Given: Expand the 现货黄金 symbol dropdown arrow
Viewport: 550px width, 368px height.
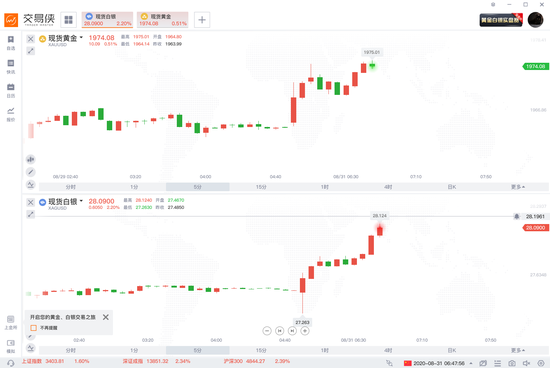Looking at the screenshot, I should pyautogui.click(x=81, y=37).
